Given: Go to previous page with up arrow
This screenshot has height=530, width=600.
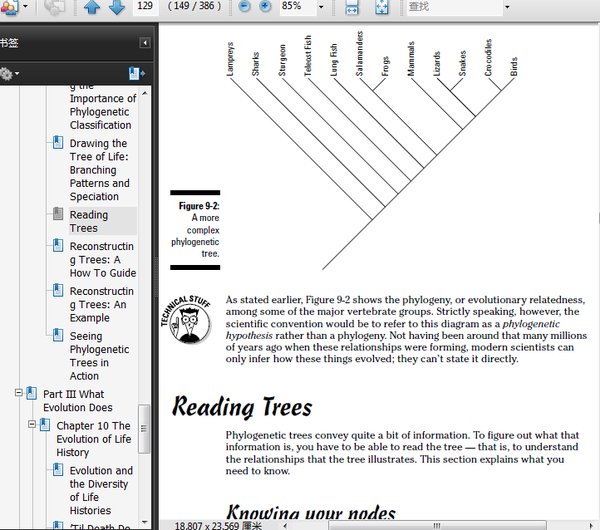Looking at the screenshot, I should tap(92, 7).
